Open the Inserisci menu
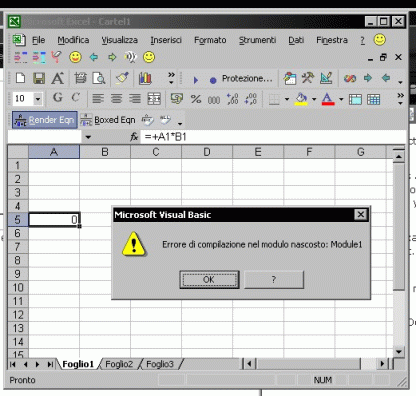 point(166,40)
